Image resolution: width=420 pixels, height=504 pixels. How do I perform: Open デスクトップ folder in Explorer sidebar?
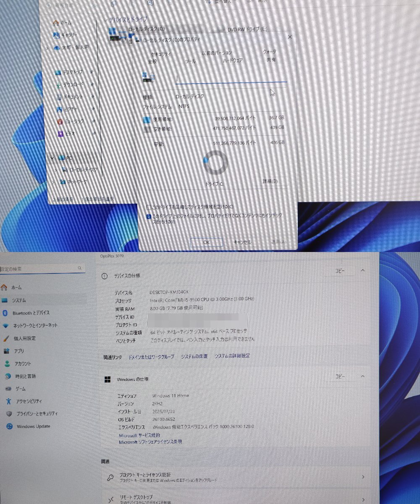click(69, 72)
